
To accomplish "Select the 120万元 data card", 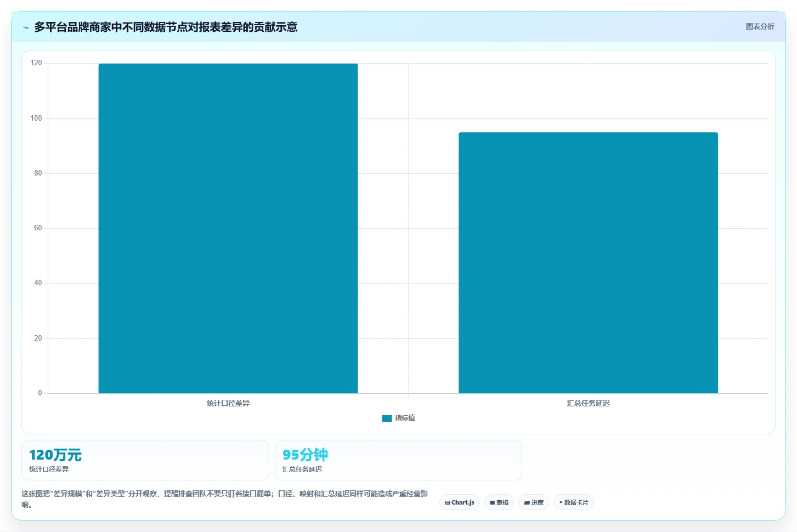I will tap(145, 460).
